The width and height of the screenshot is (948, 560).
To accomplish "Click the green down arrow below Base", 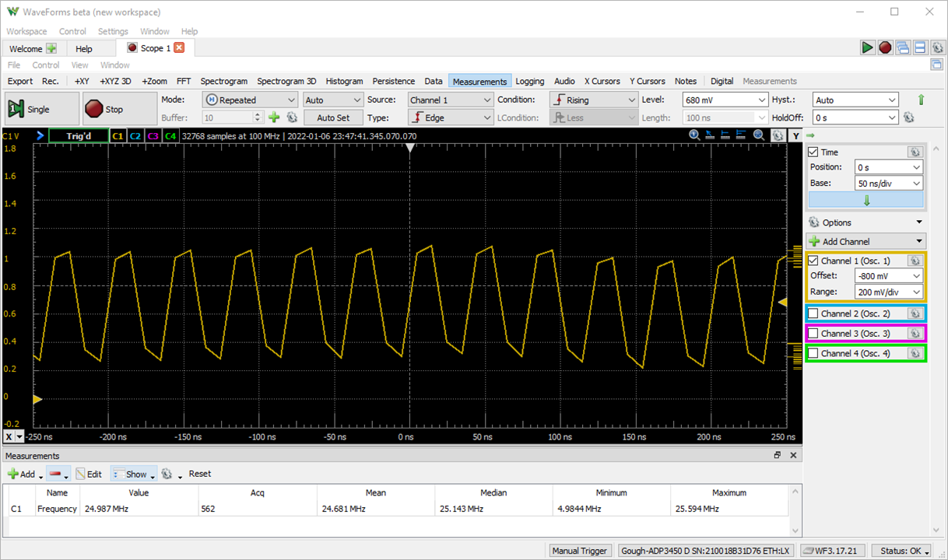I will [x=866, y=200].
